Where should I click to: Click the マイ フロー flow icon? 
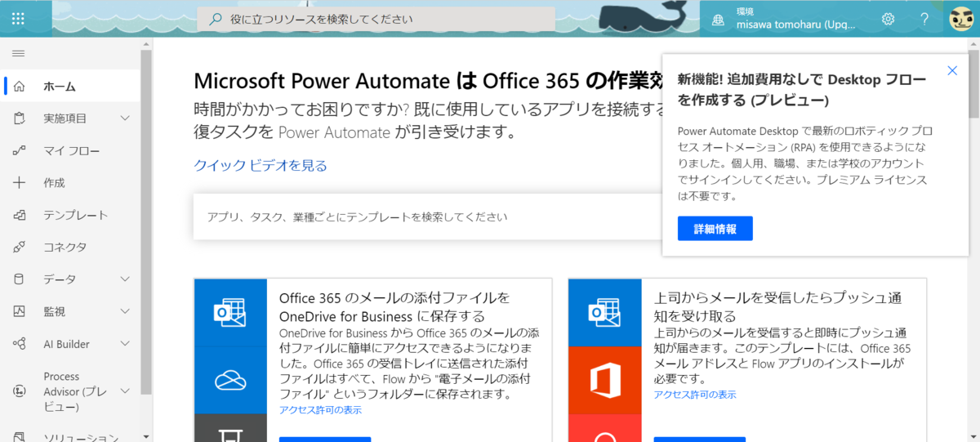(x=20, y=150)
